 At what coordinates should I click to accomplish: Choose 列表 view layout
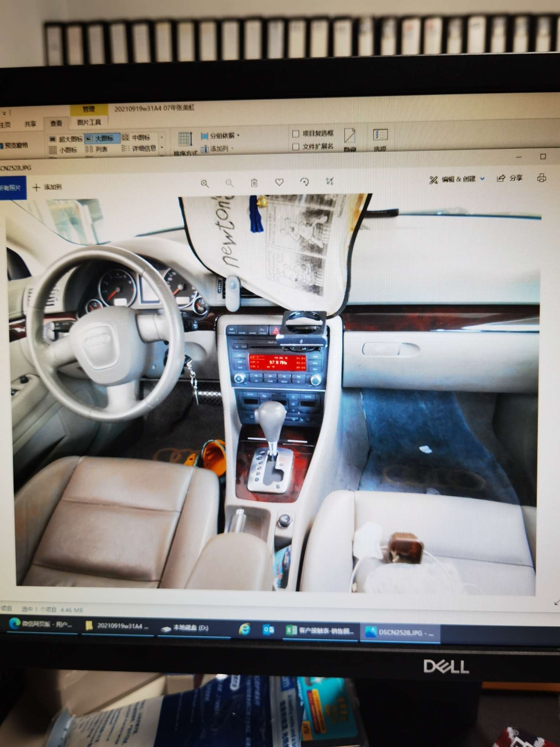pos(97,149)
